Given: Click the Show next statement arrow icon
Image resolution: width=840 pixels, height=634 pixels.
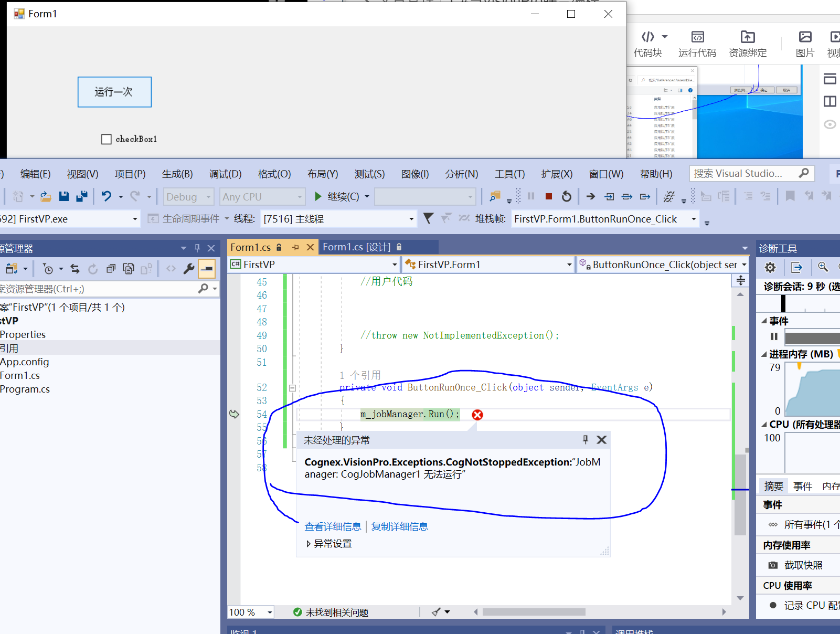Looking at the screenshot, I should coord(591,196).
